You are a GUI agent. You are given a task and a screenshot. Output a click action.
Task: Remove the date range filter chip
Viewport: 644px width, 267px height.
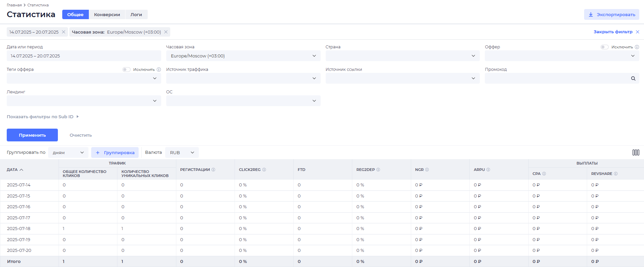click(x=64, y=32)
